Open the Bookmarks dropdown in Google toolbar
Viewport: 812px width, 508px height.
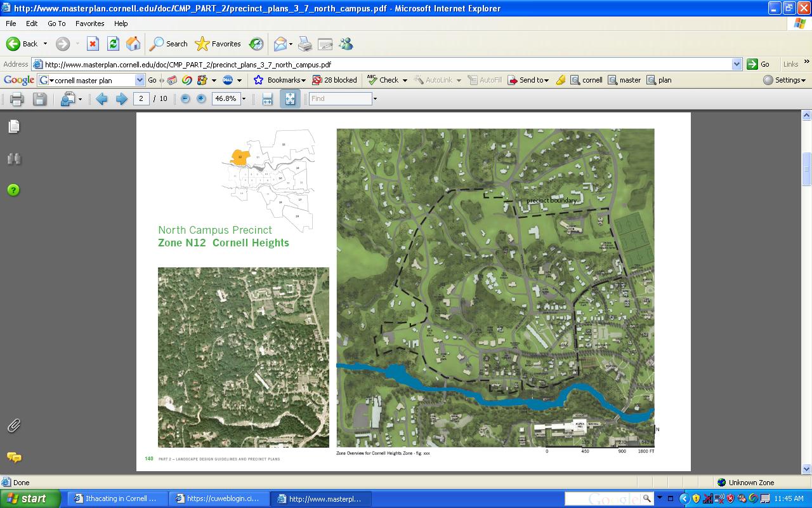pos(280,80)
